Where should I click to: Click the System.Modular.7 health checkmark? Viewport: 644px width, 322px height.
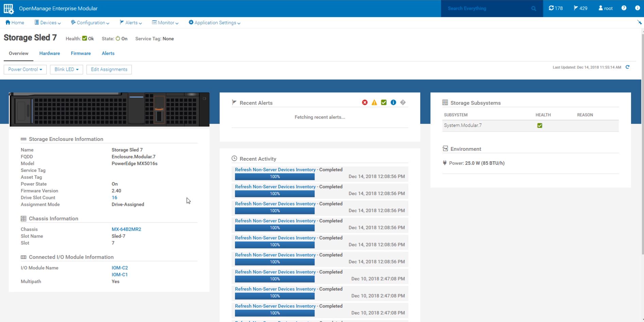tap(540, 126)
